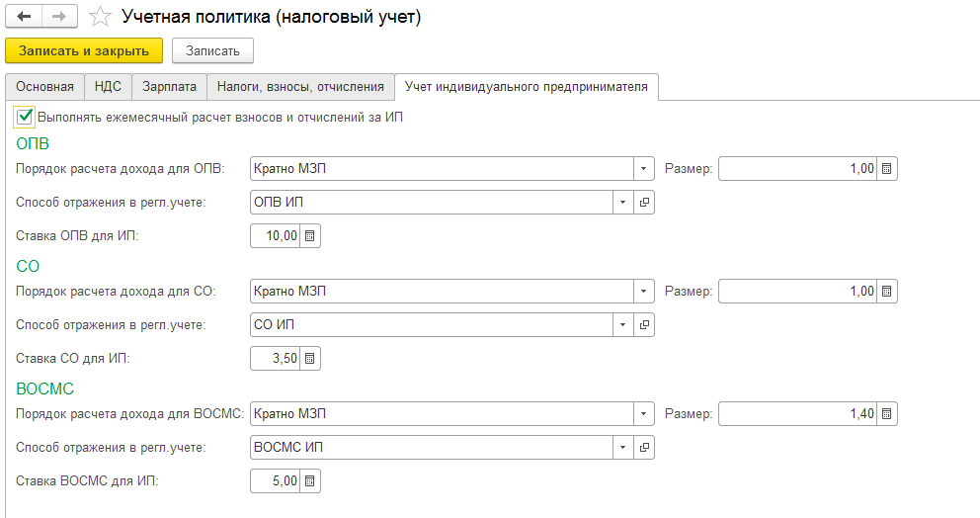
Task: Open the СО ИП item via open icon
Action: tap(644, 325)
